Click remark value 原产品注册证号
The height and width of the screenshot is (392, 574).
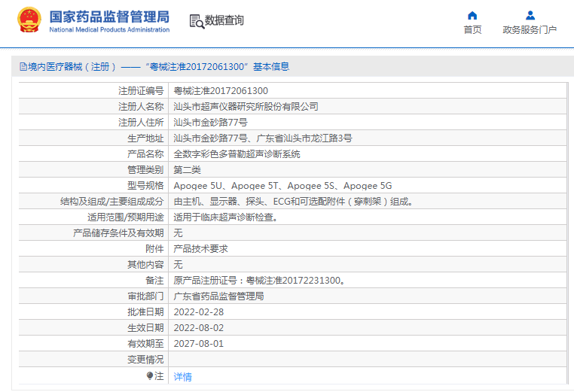pos(260,281)
